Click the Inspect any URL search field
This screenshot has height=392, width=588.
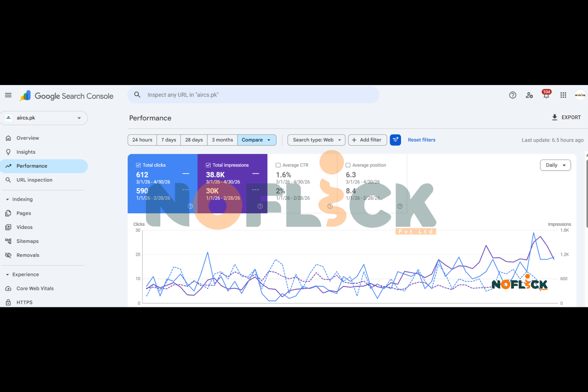(254, 95)
